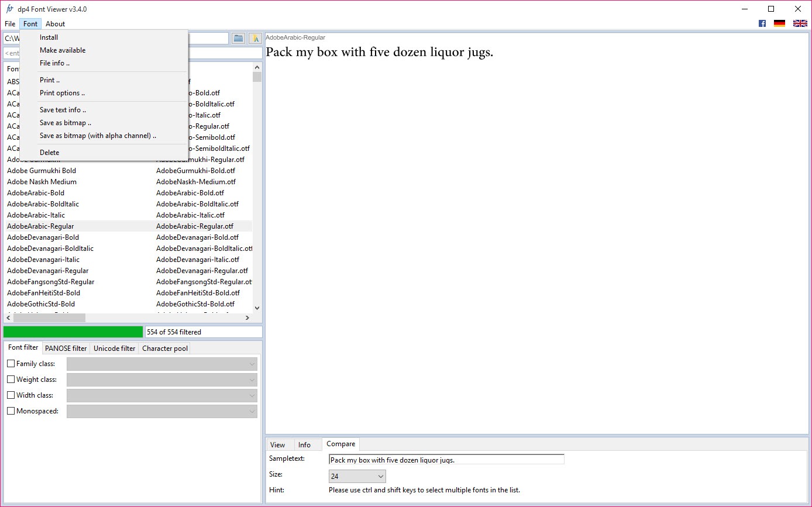Click the dp4 Font Viewer title bar icon
Image resolution: width=812 pixels, height=507 pixels.
(9, 9)
